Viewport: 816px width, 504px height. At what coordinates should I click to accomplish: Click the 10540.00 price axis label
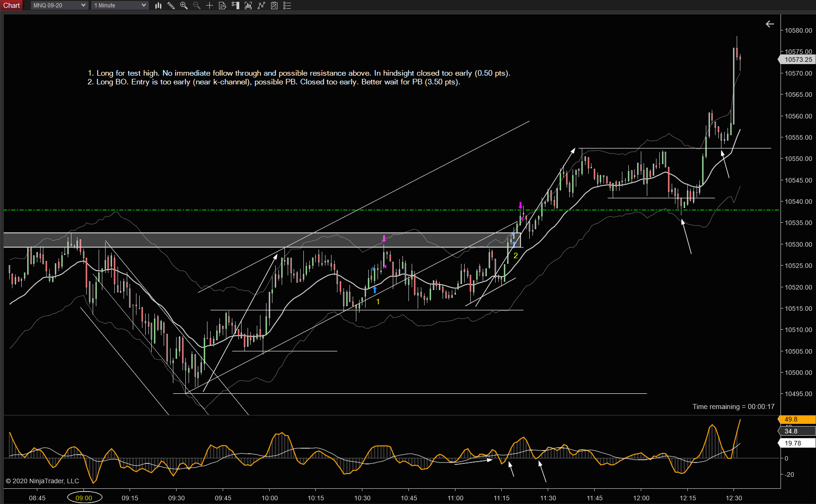coord(798,202)
